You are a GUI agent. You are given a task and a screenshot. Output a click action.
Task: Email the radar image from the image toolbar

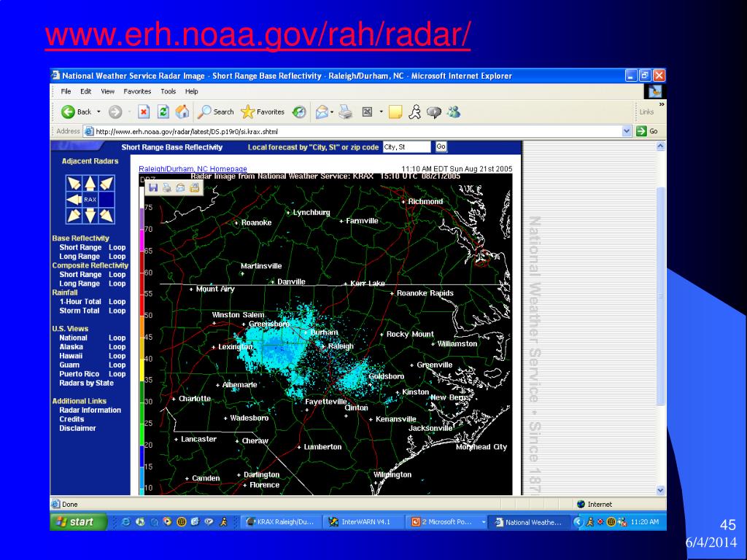pos(180,187)
